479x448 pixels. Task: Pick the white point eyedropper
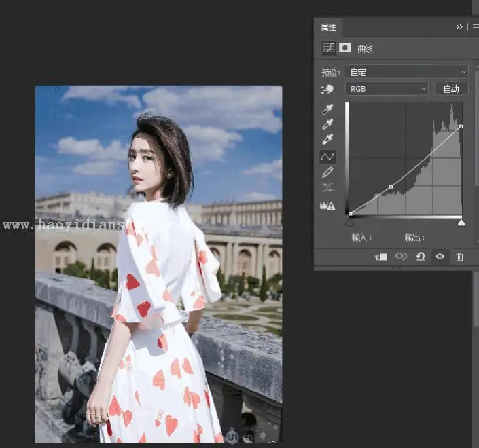click(327, 139)
